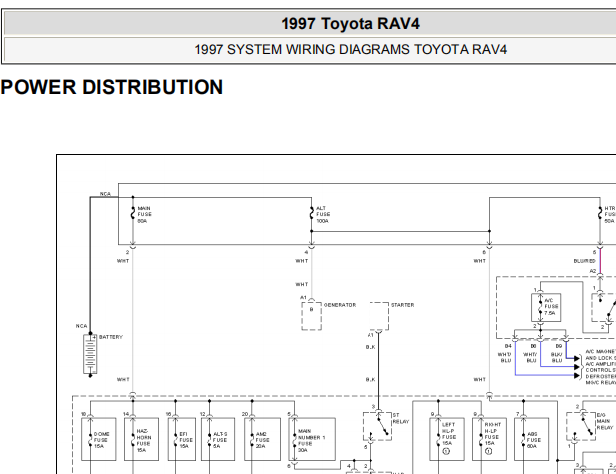
Task: Click the '1997 Toyota RAV4' title text
Action: (x=350, y=24)
